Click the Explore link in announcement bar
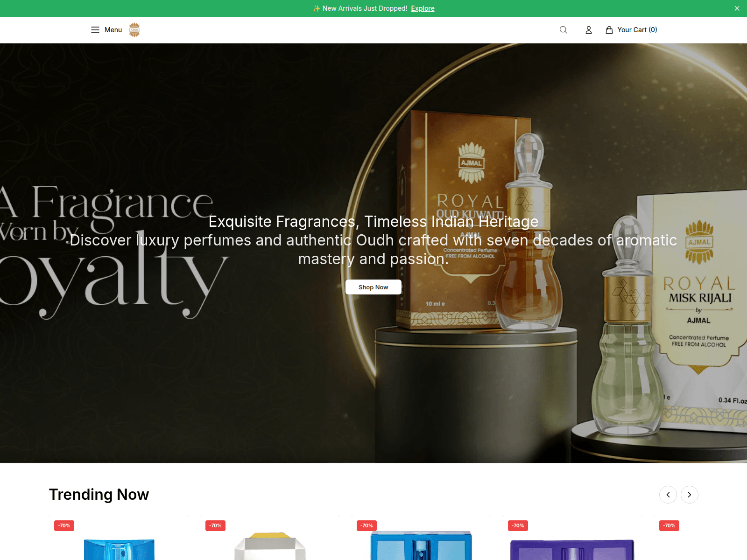The image size is (747, 560). [423, 8]
